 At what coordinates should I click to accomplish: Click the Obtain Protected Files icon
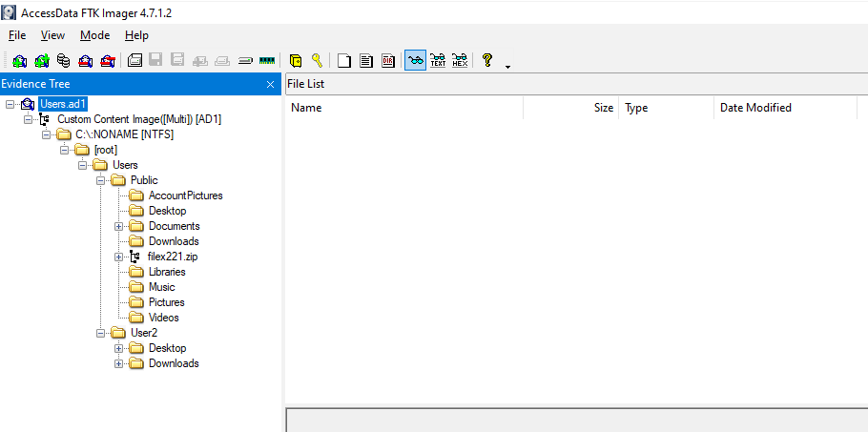coord(296,61)
